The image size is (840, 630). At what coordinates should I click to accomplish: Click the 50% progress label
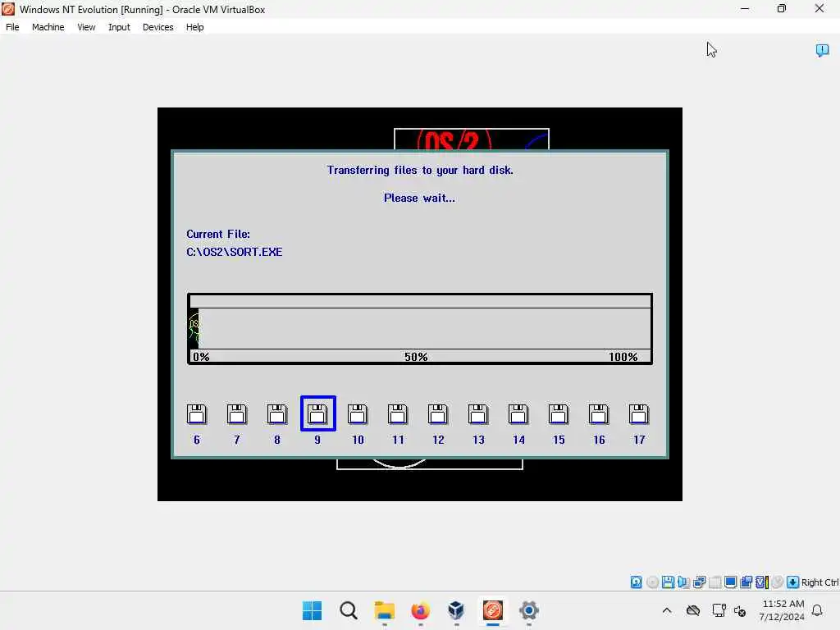coord(416,357)
